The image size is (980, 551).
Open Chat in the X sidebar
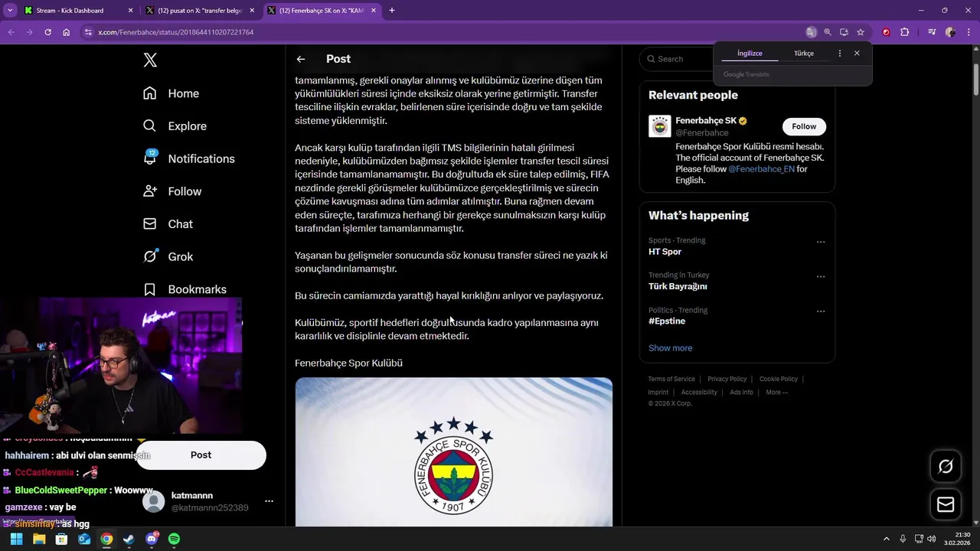pos(168,224)
